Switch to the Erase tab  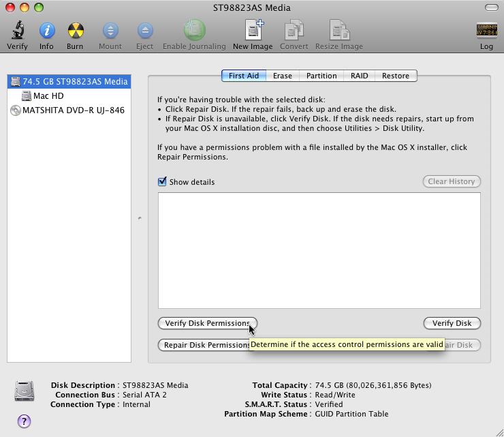pos(282,76)
